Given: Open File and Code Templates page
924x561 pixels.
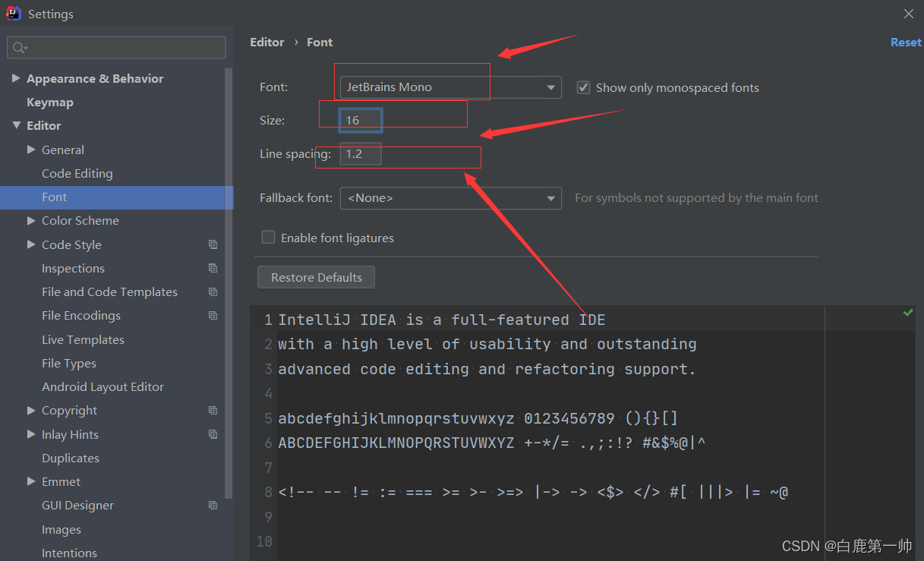Looking at the screenshot, I should (x=109, y=292).
